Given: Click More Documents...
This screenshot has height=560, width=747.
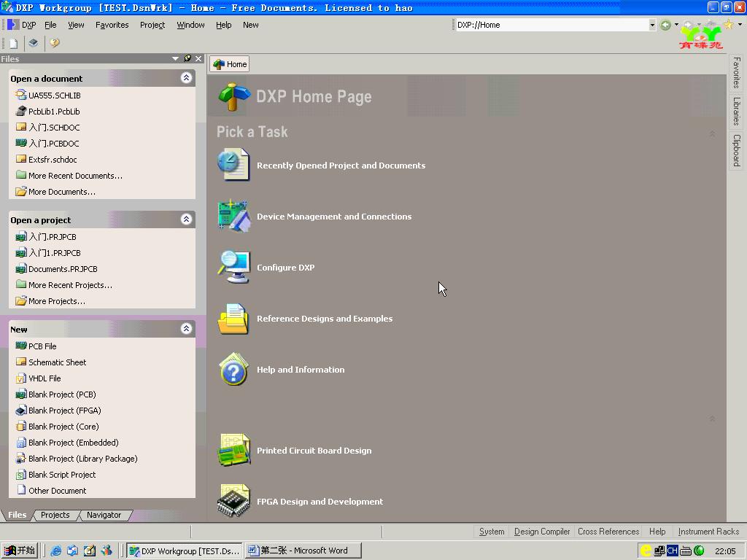Looking at the screenshot, I should (62, 192).
